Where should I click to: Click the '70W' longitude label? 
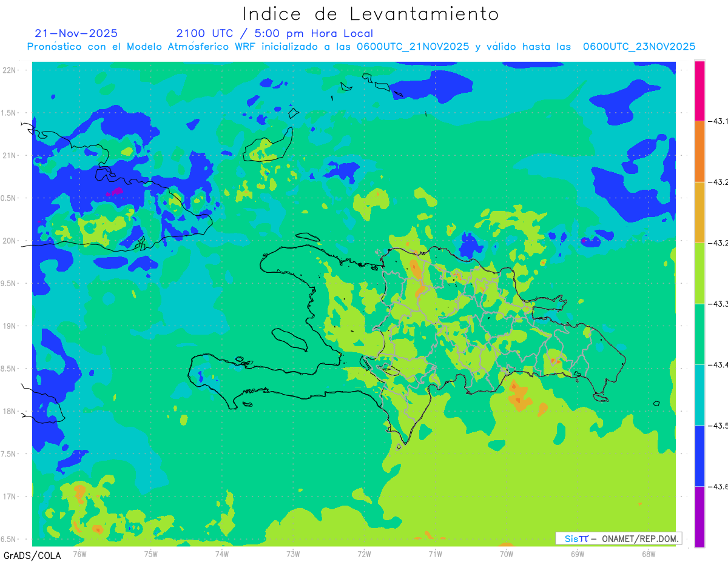(x=506, y=553)
